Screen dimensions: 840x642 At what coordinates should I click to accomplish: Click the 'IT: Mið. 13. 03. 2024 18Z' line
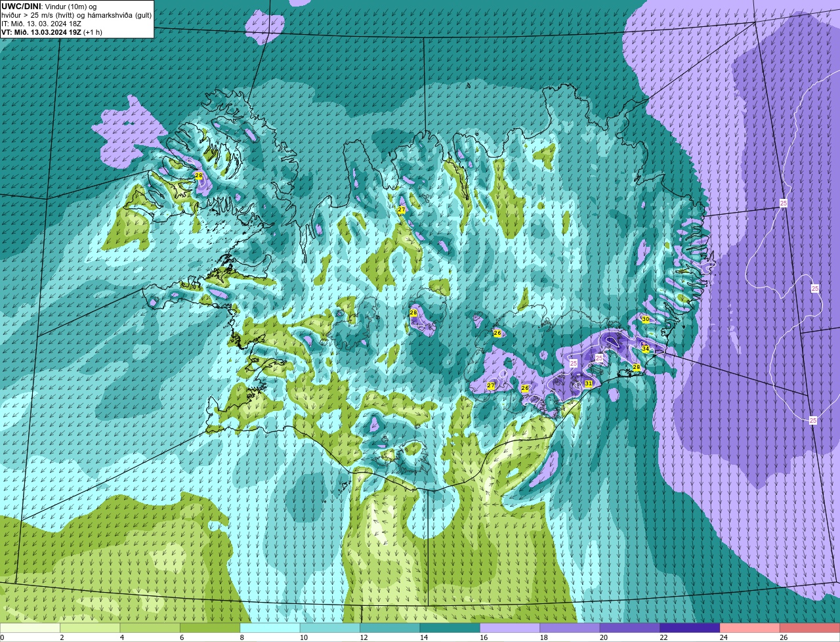pyautogui.click(x=41, y=24)
